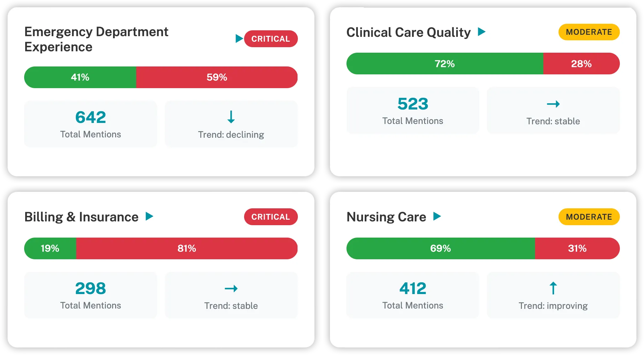
Task: Click the stable trend arrow for Billing & Insurance
Action: 231,289
